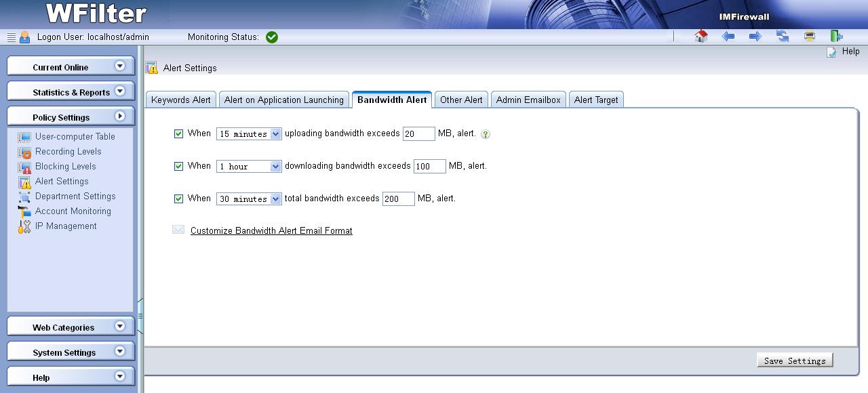The width and height of the screenshot is (868, 393).
Task: Click the Save Settings button
Action: click(x=795, y=360)
